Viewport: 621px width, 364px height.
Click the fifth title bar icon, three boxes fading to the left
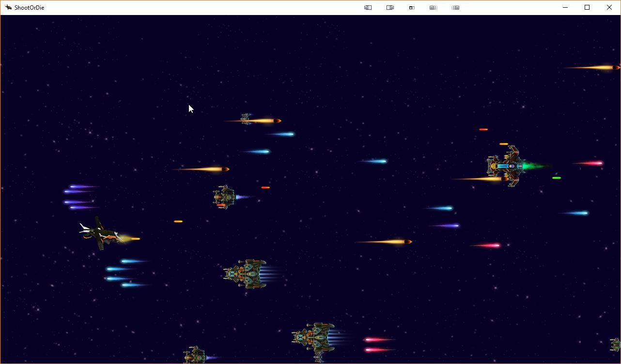[x=455, y=8]
